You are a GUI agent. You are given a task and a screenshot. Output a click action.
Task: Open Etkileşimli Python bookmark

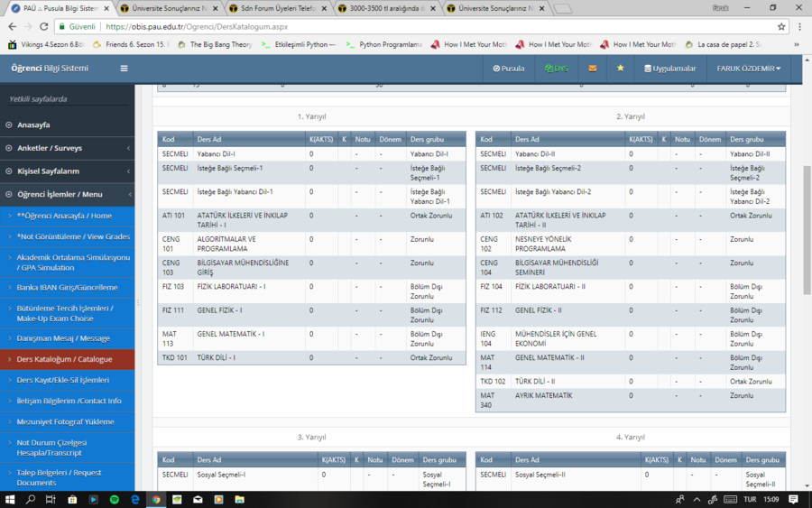pos(300,44)
